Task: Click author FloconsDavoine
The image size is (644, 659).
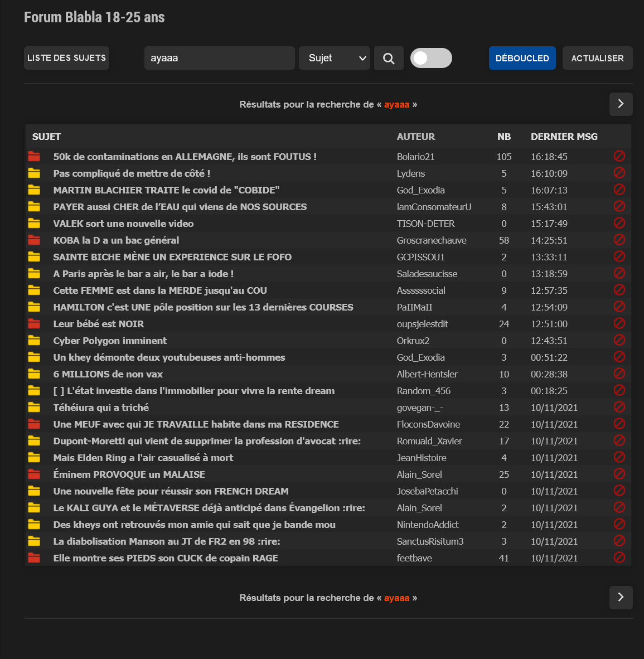Action: tap(428, 424)
